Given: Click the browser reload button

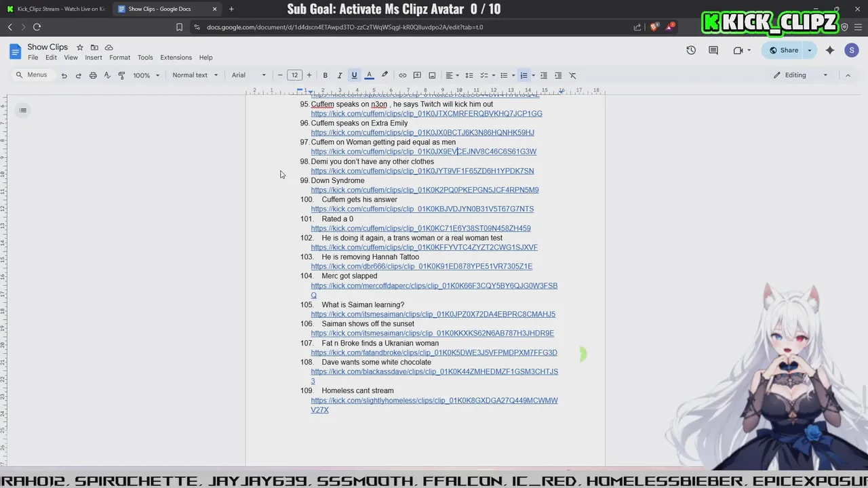Looking at the screenshot, I should [37, 27].
